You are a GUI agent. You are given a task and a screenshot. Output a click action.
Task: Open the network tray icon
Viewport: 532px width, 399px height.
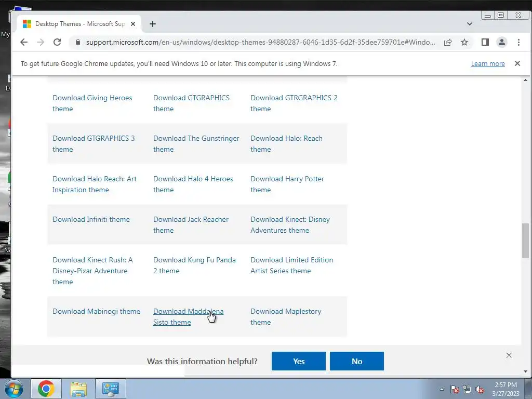pyautogui.click(x=467, y=389)
